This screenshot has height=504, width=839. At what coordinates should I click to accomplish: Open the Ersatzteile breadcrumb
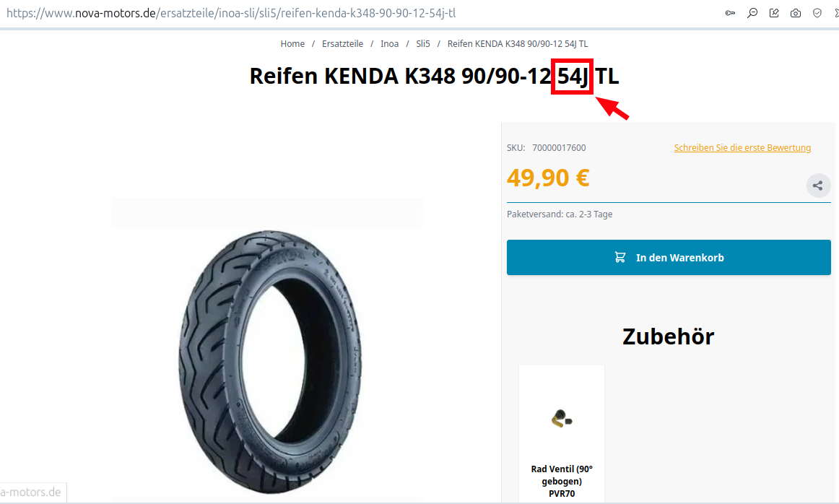coord(342,44)
